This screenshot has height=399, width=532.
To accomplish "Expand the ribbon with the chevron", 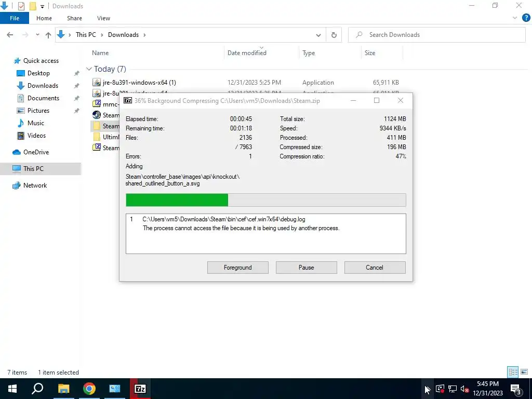I will point(515,18).
